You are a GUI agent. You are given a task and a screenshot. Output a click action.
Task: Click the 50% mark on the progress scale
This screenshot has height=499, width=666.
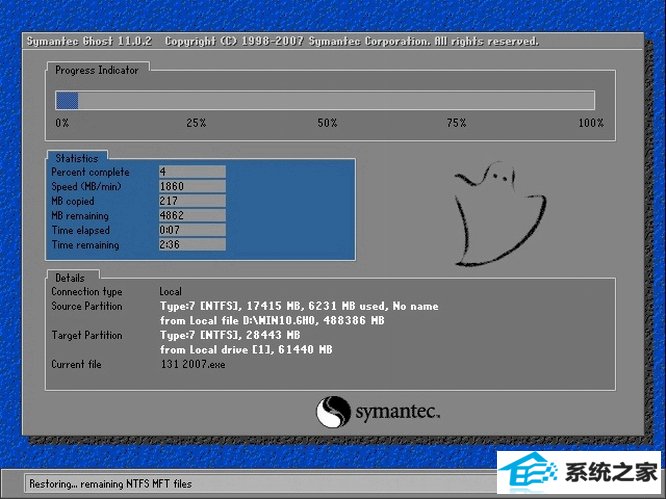pyautogui.click(x=327, y=123)
